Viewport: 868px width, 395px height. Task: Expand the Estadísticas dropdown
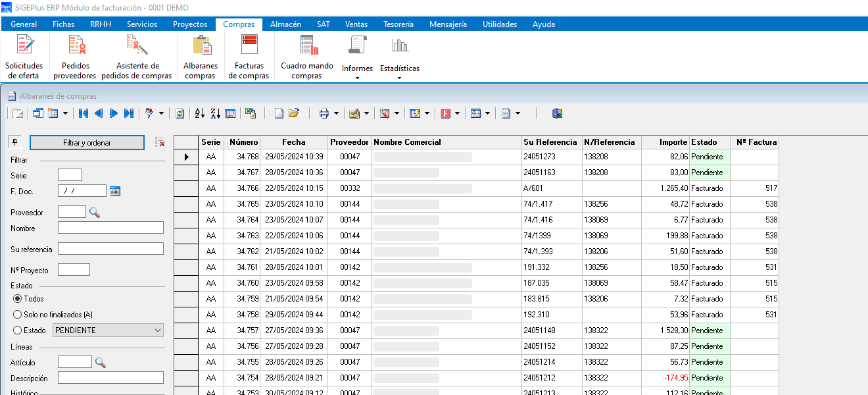coord(400,77)
